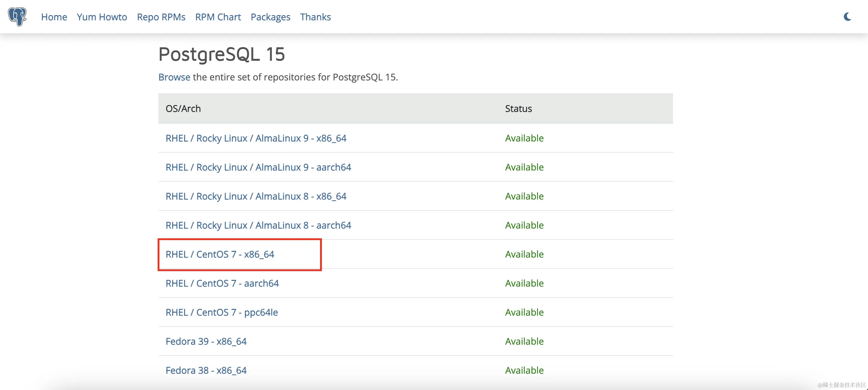Click the OS/Arch column header
The image size is (868, 390).
click(x=183, y=108)
